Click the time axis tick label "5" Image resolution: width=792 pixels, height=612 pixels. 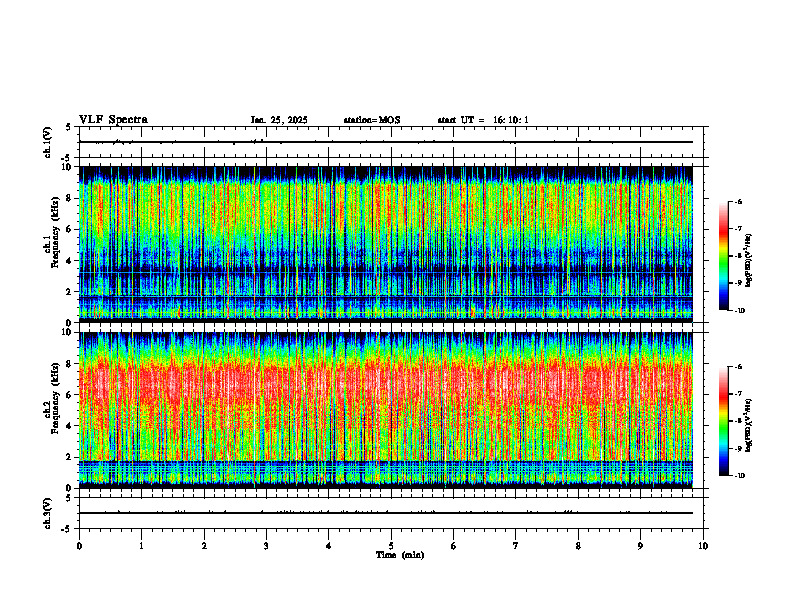[391, 546]
